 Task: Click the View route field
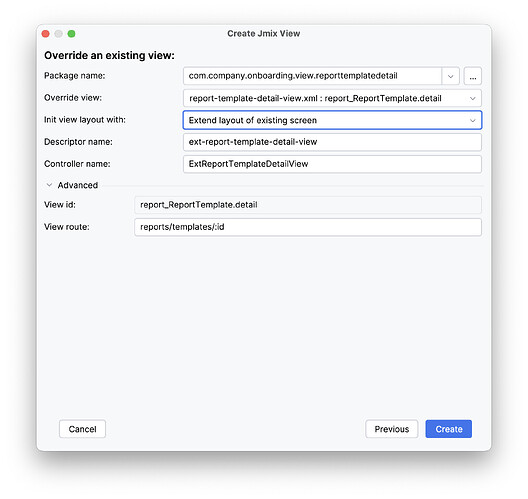[308, 227]
